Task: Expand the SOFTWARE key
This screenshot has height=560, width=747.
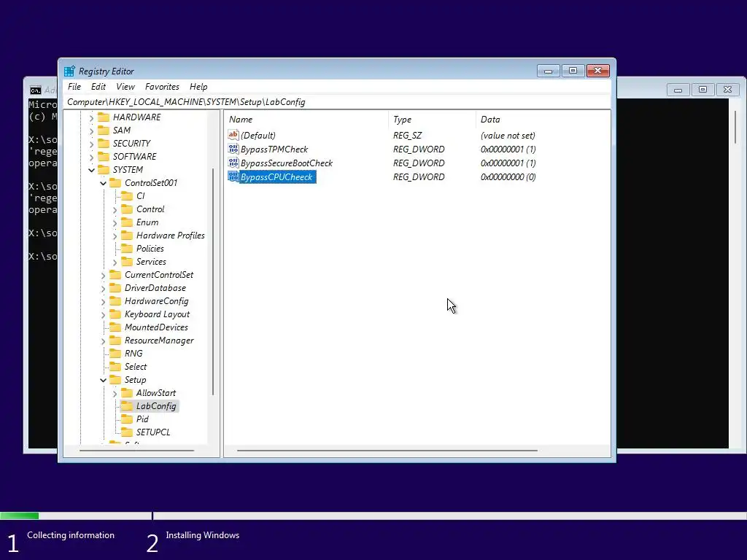Action: coord(91,157)
